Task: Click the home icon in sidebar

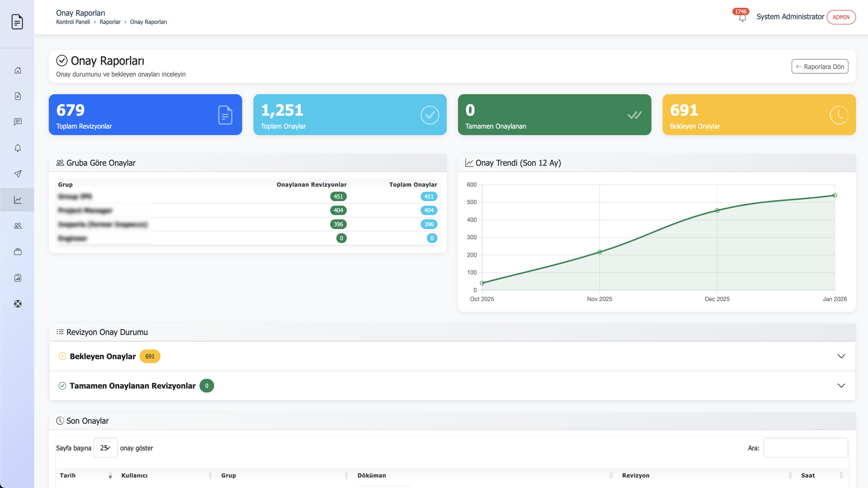Action: [x=18, y=70]
